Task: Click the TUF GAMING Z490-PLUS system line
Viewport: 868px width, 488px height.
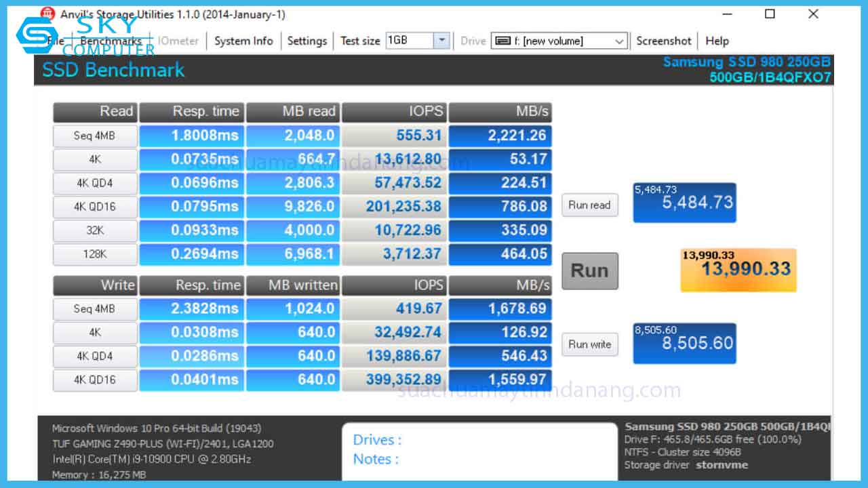Action: 163,444
